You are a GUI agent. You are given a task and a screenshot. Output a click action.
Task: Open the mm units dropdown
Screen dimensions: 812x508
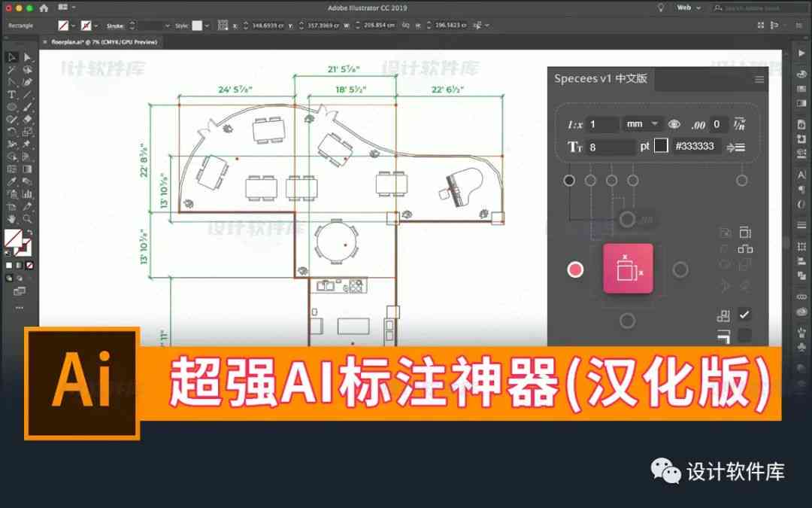point(643,124)
